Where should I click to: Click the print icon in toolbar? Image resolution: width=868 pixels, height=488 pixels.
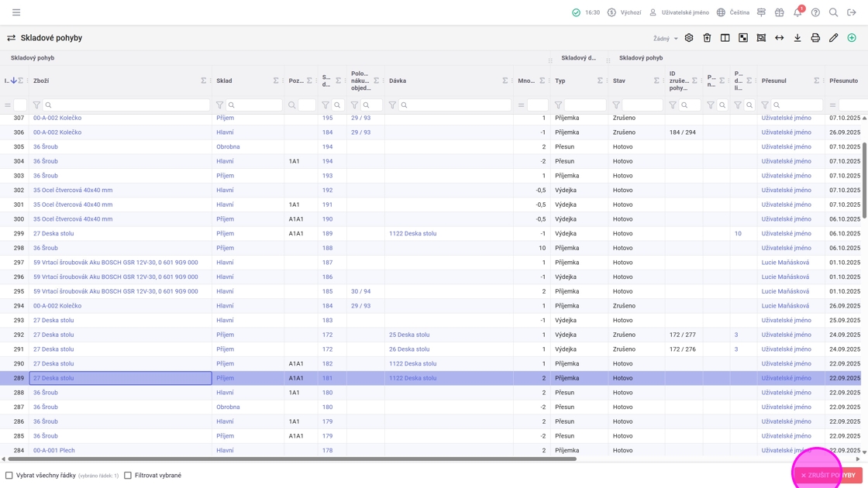815,38
